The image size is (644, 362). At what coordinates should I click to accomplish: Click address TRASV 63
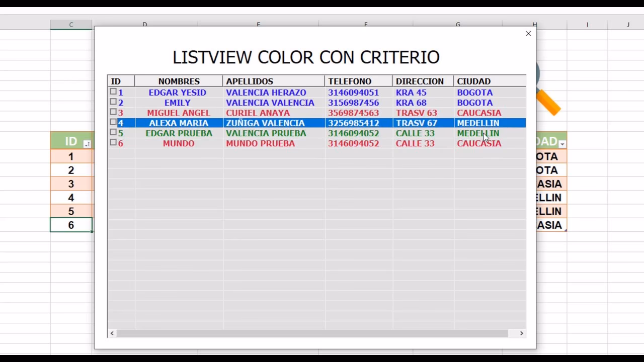click(417, 113)
